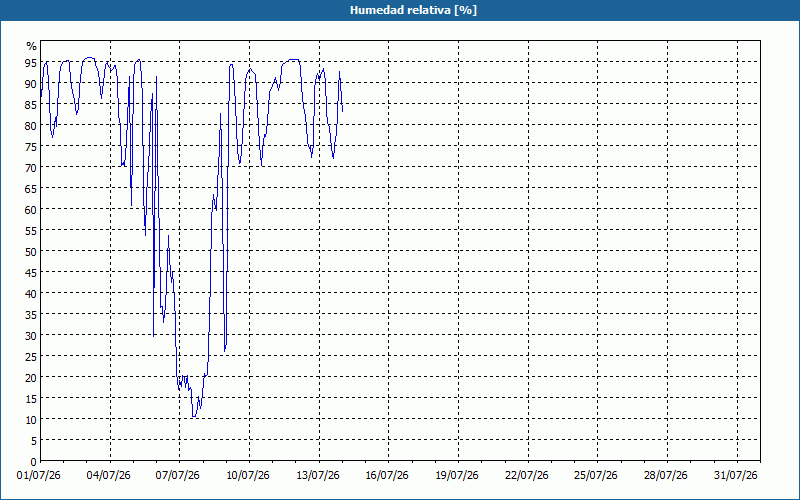The width and height of the screenshot is (800, 500).
Task: Click the % unit label above the y-axis
Action: pos(32,46)
